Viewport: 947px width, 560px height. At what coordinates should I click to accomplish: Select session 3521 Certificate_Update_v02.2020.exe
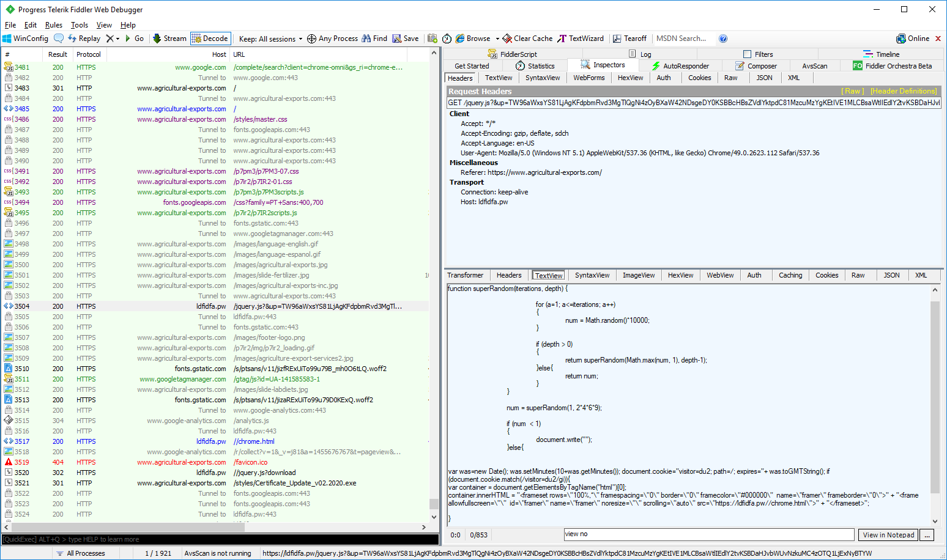(x=215, y=483)
